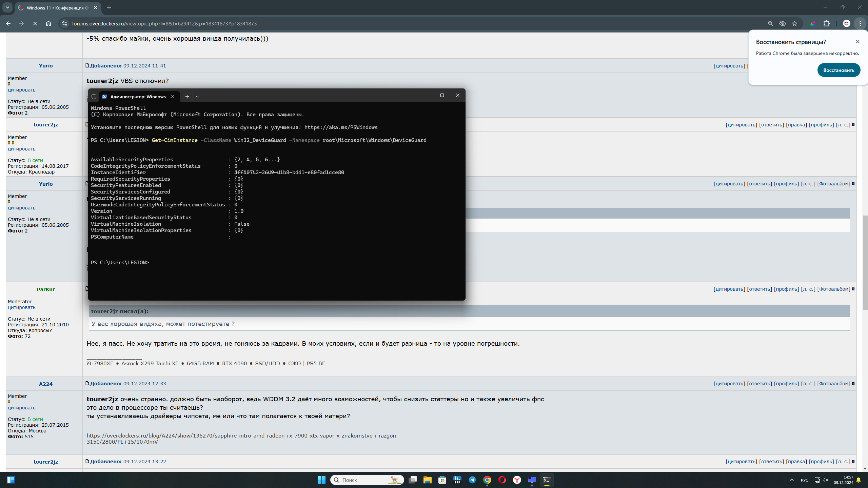The image size is (868, 488).
Task: Click the browser home icon
Action: coord(48,23)
